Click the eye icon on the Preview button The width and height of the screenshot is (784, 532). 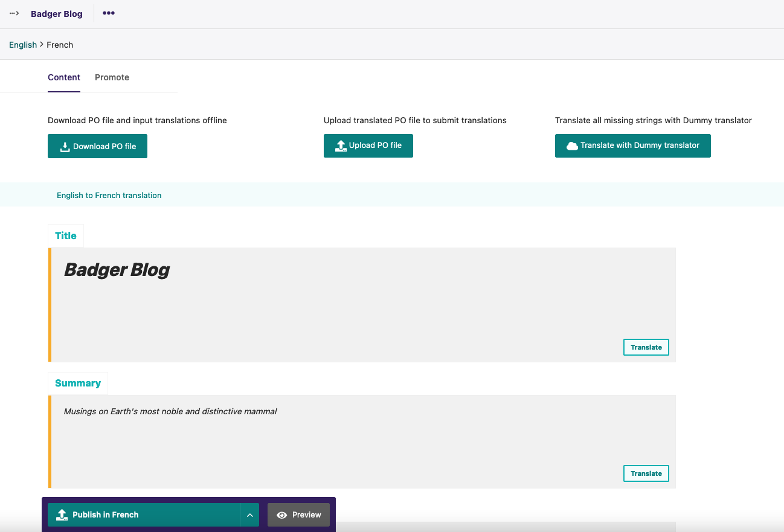[x=281, y=514]
